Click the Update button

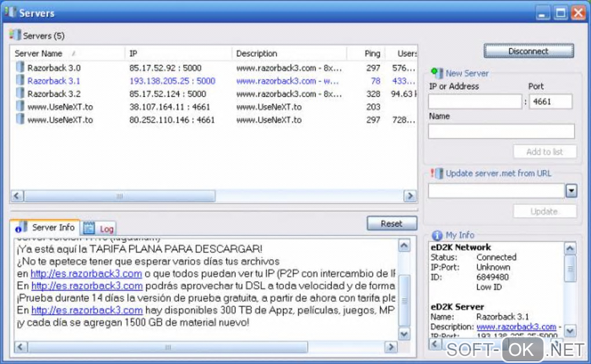point(545,211)
